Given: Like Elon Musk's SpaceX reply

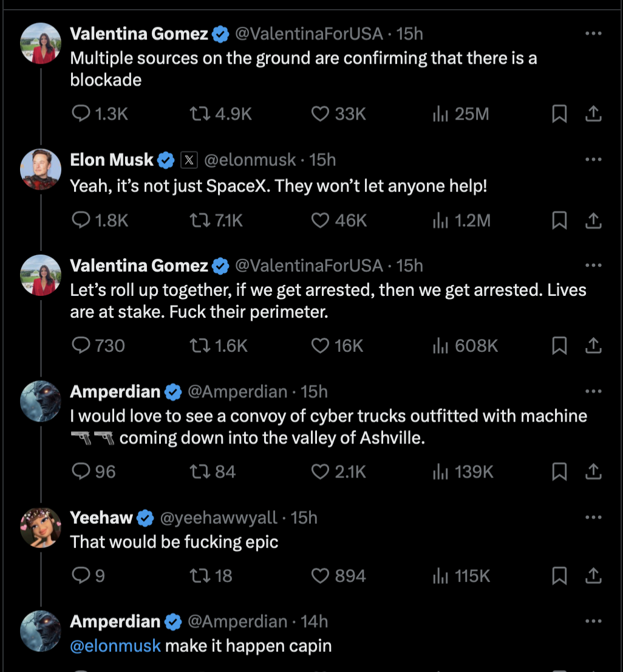Looking at the screenshot, I should 320,221.
